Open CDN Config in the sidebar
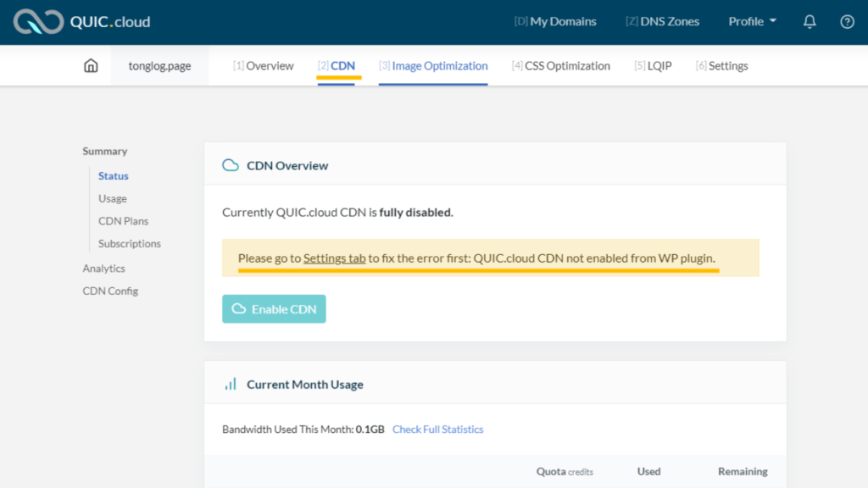The image size is (868, 488). pos(110,291)
